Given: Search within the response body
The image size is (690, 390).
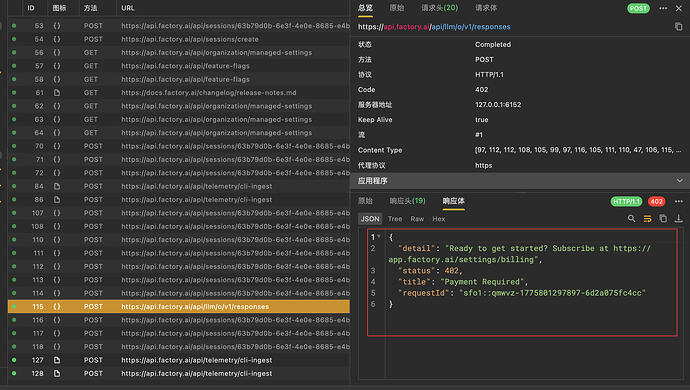Looking at the screenshot, I should [x=631, y=218].
